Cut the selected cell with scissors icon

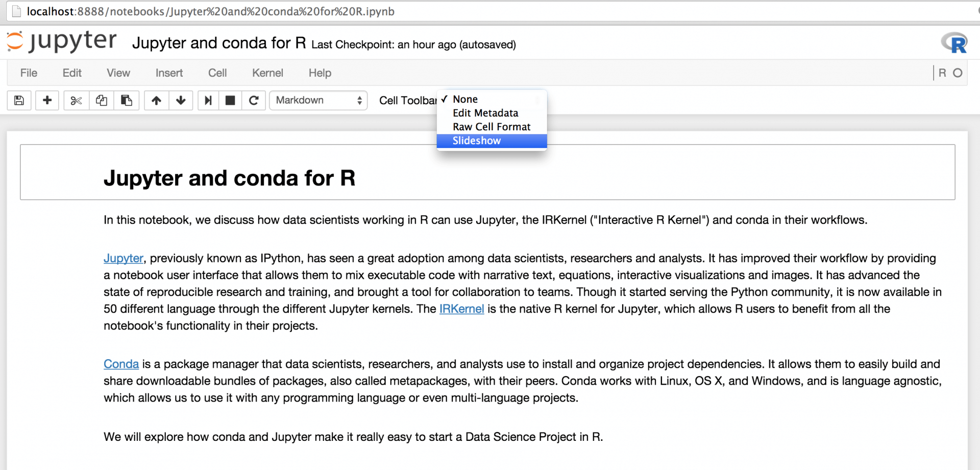tap(76, 101)
